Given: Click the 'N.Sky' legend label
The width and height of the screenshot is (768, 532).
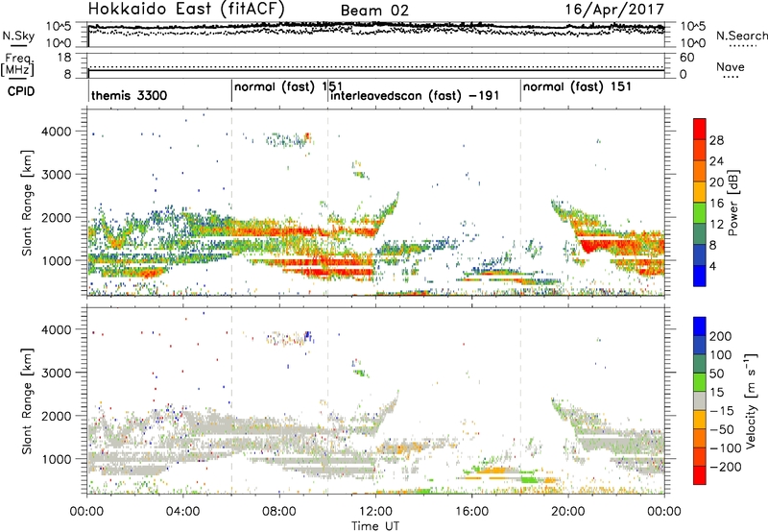Looking at the screenshot, I should (18, 36).
